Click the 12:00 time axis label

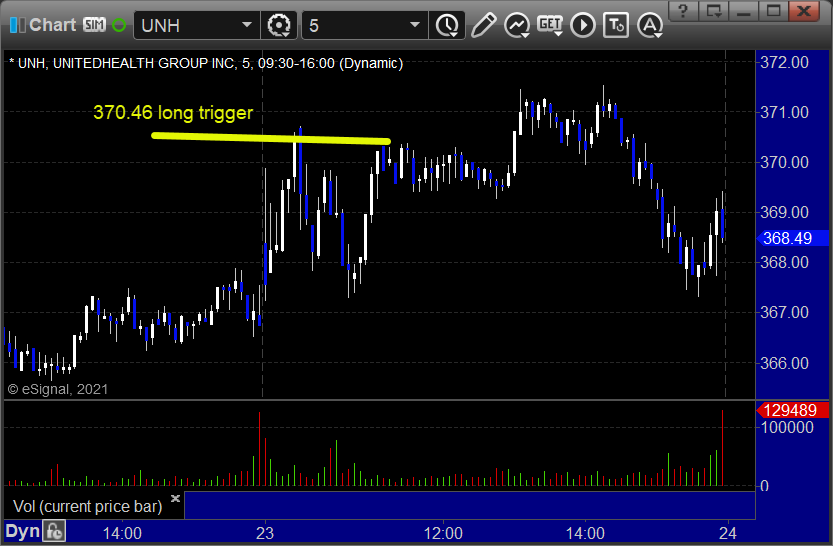coord(443,533)
